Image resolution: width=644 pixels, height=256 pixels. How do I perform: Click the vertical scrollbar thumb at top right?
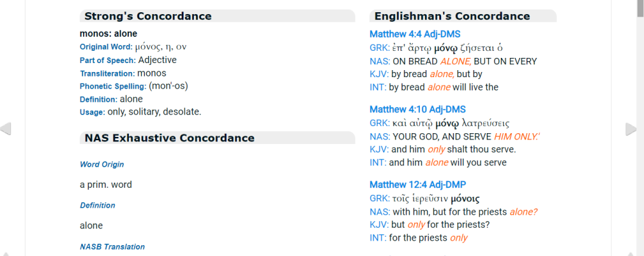(640, 9)
